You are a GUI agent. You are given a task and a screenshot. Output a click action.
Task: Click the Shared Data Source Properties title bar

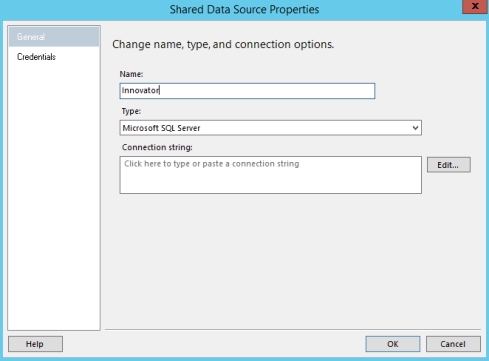pyautogui.click(x=244, y=9)
